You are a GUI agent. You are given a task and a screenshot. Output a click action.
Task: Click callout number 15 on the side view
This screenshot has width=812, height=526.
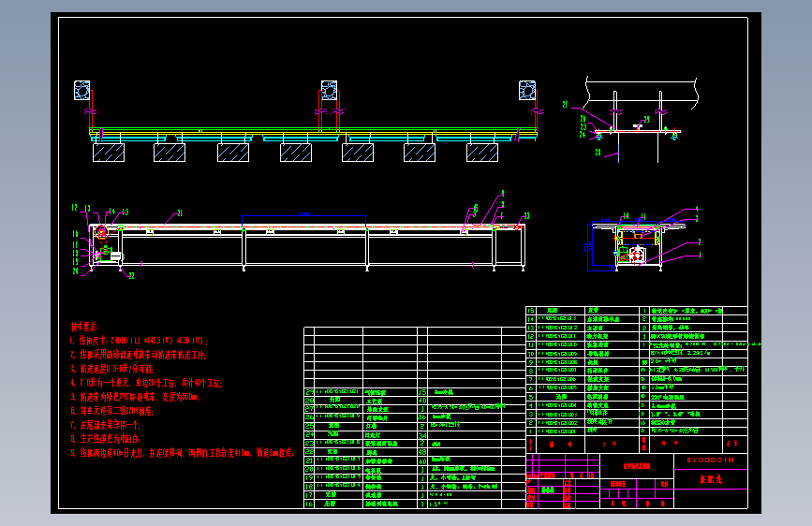(125, 212)
